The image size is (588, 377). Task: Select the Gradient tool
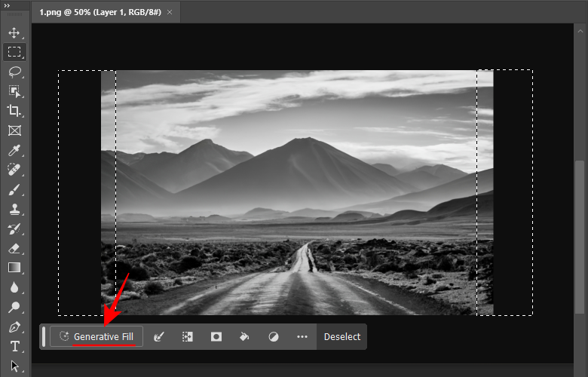14,268
